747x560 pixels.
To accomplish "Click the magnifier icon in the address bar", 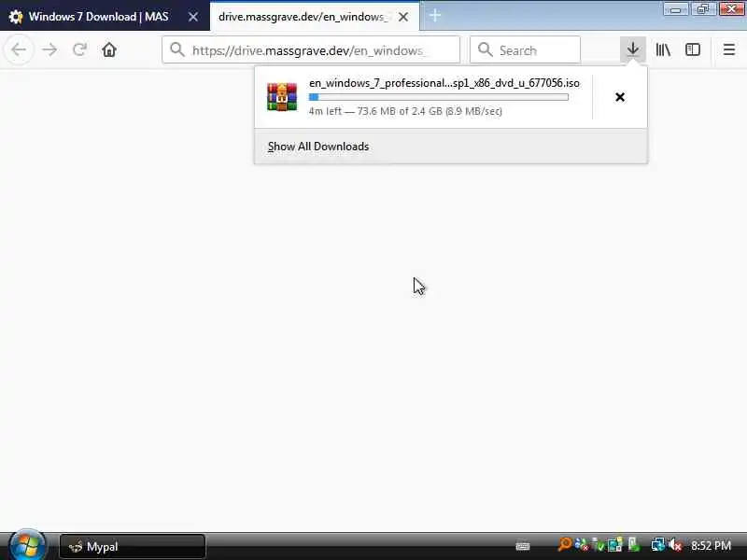I will click(x=177, y=49).
